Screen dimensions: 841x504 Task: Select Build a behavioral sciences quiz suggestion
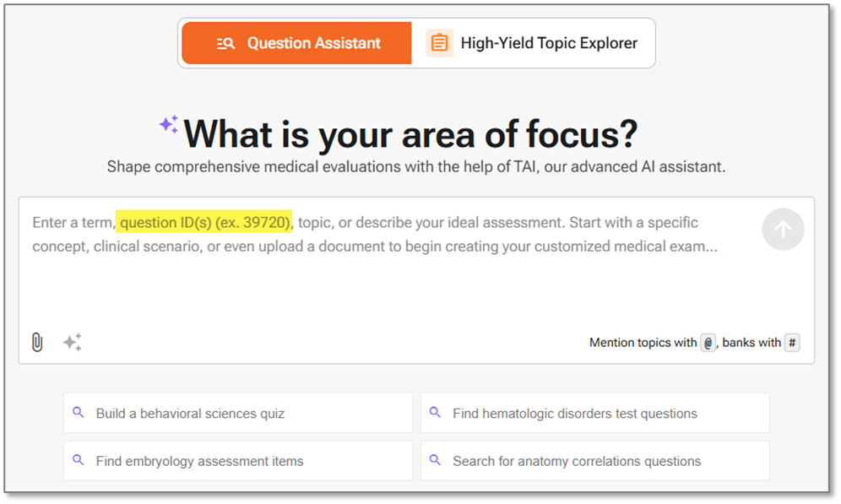tap(238, 413)
